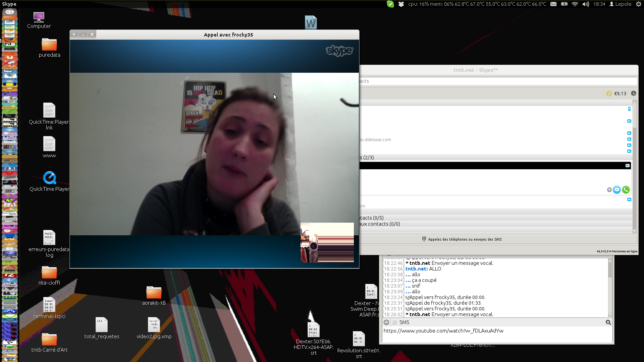Open the contact options dropdown arrow
Image resolution: width=644 pixels, height=362 pixels.
click(x=609, y=190)
